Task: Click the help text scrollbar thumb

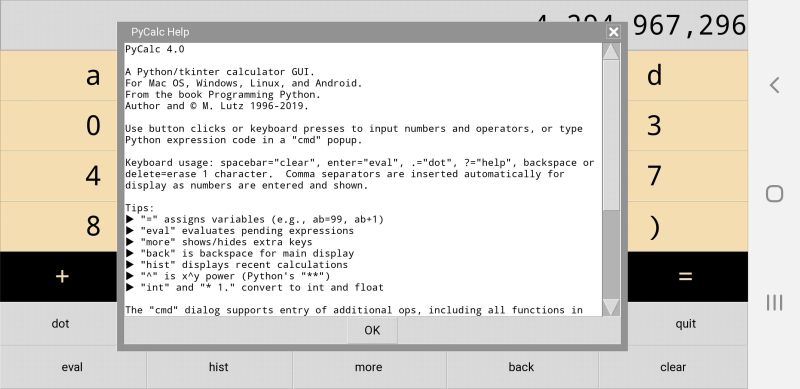Action: click(x=611, y=135)
